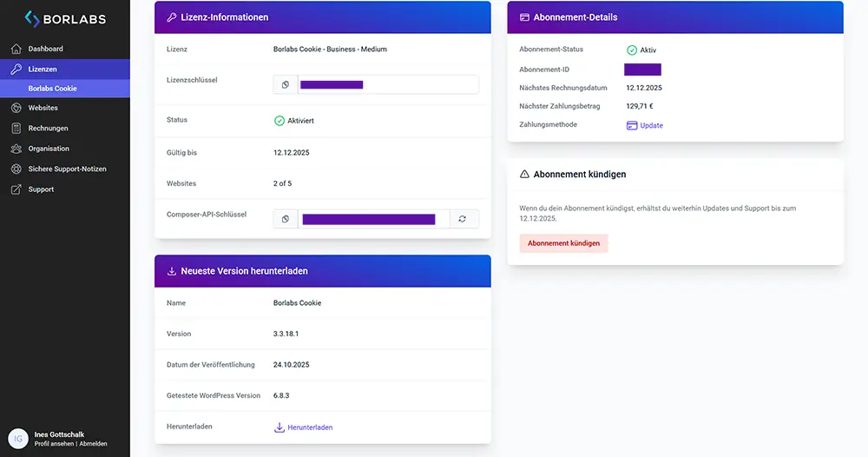
Task: Click the tested WordPress version 6.8.3
Action: (281, 395)
